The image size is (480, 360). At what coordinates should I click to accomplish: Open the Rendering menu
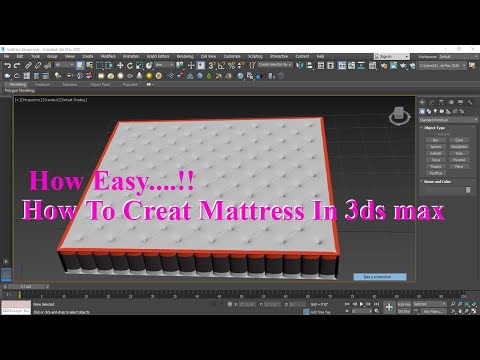tap(185, 56)
